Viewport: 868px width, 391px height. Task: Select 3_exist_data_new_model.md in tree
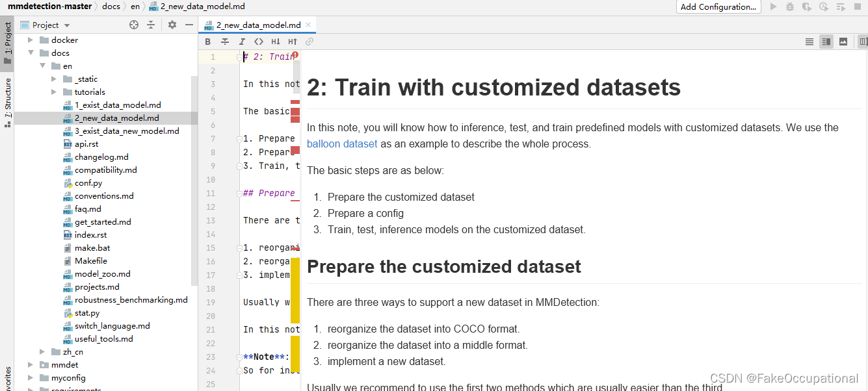pos(126,131)
